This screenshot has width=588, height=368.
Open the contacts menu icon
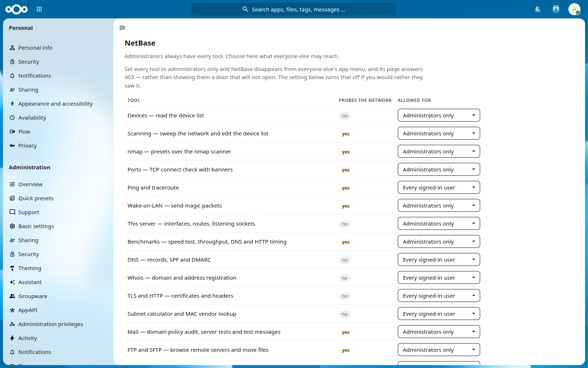point(556,9)
